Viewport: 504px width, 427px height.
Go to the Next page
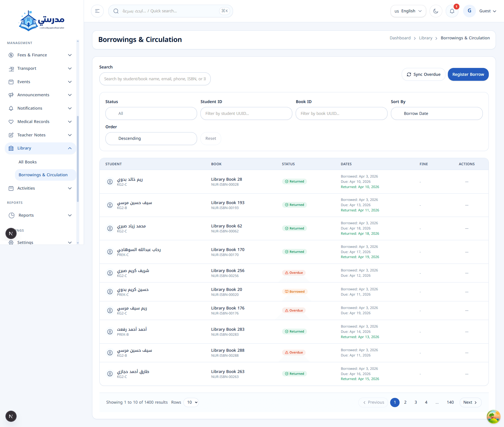click(x=470, y=402)
